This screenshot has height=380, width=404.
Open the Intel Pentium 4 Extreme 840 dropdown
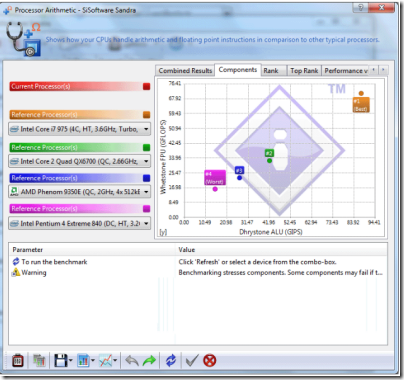79,223
